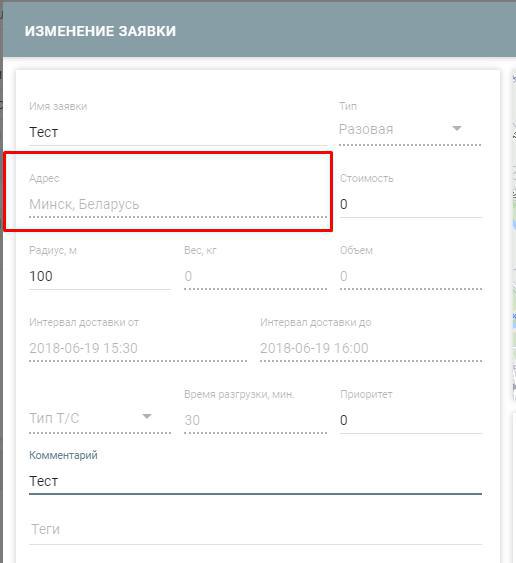Select the Разовая type combo box text
The width and height of the screenshot is (516, 563).
point(366,129)
